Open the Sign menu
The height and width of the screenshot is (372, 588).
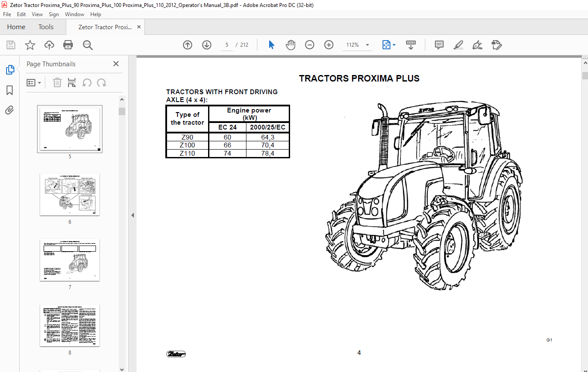54,14
